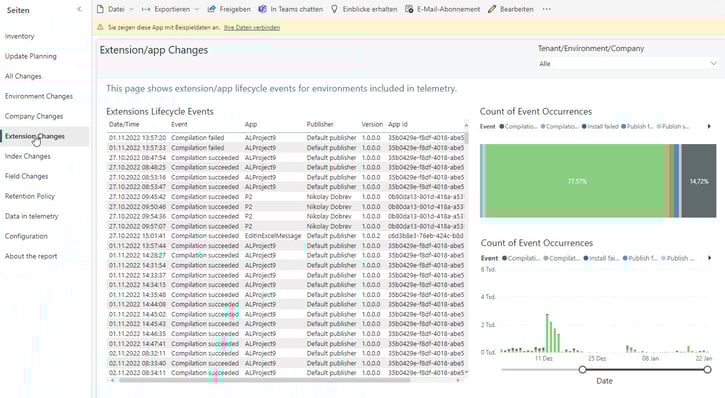Click the table scroll up arrow
This screenshot has height=398, width=725.
click(466, 125)
